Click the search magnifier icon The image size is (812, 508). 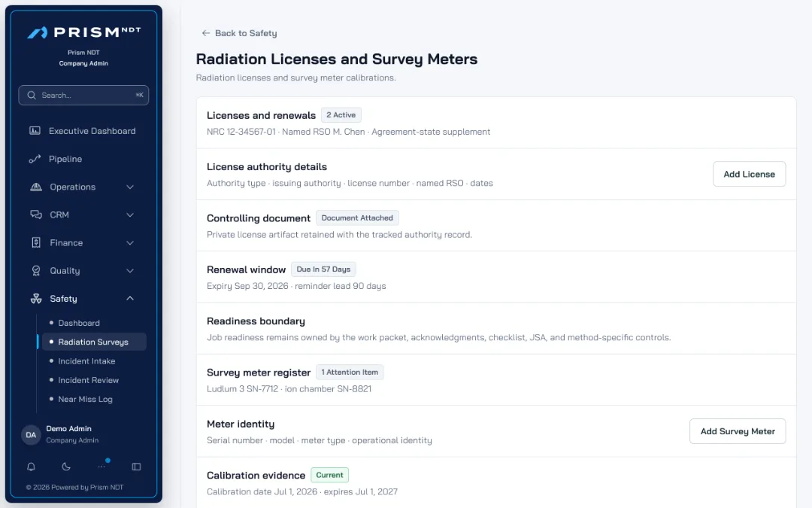32,96
